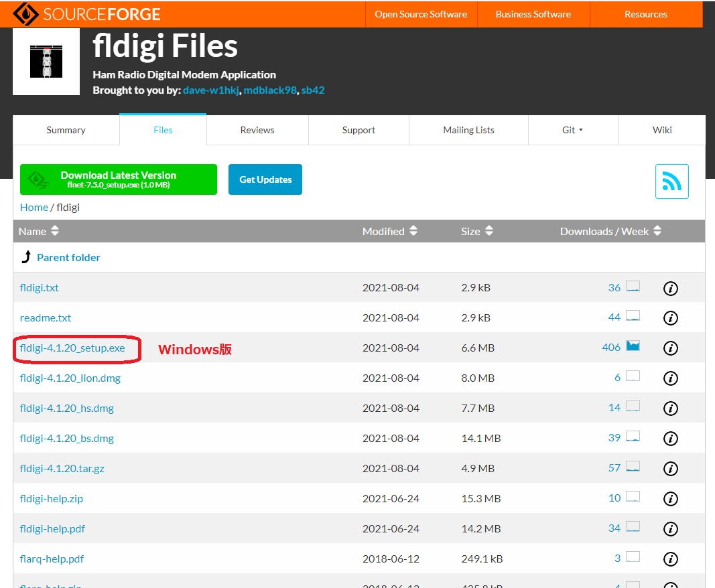Click the Parent folder up-arrow icon
This screenshot has height=588, width=715.
pos(26,257)
